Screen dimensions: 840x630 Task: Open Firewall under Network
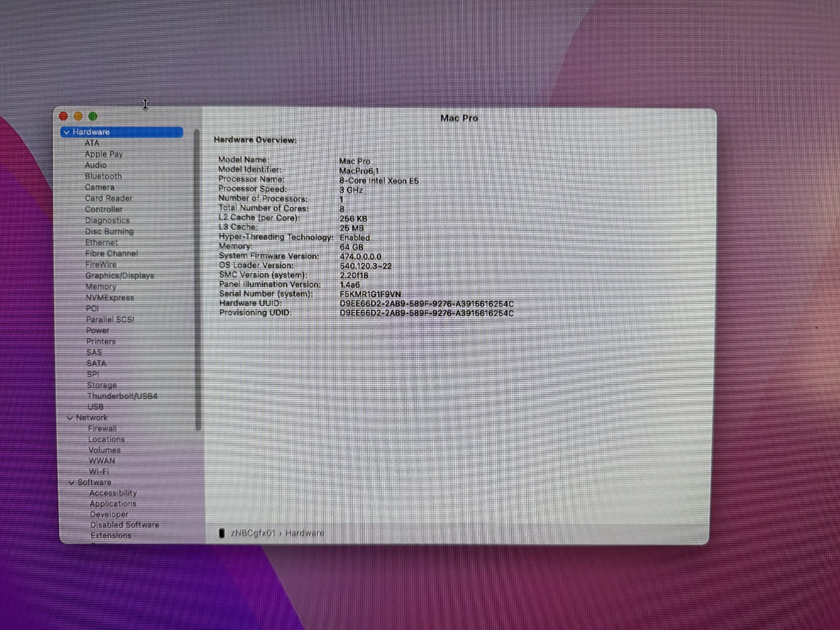[x=102, y=429]
